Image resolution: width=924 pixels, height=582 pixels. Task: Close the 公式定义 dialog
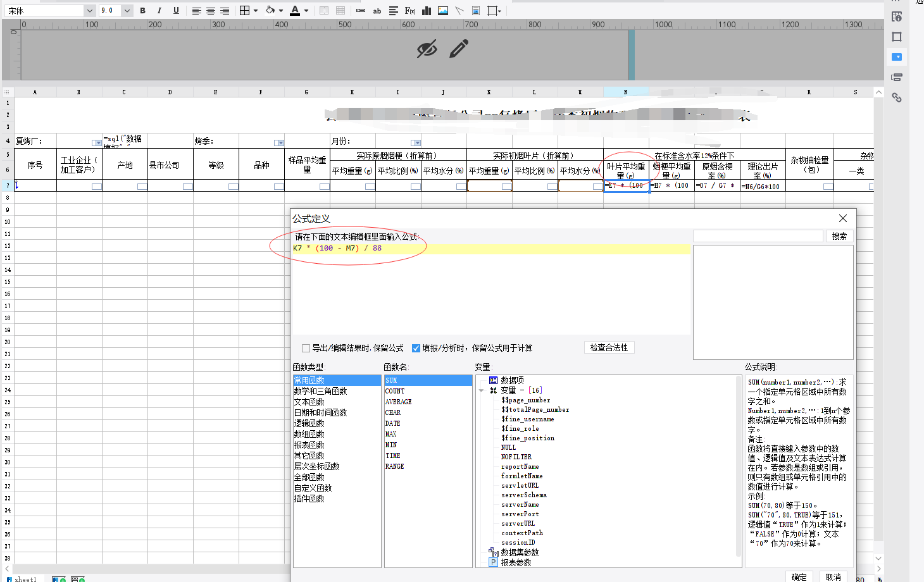tap(842, 218)
